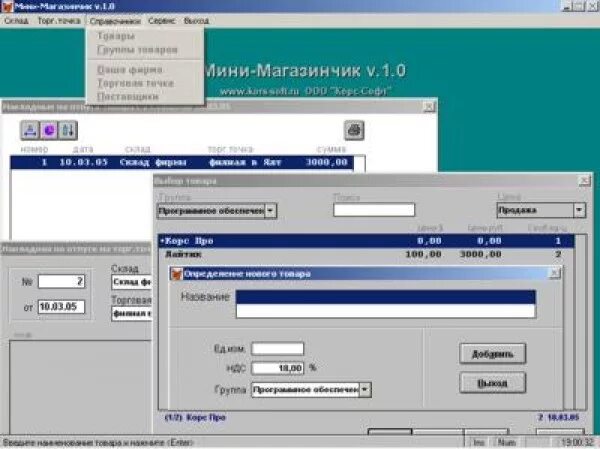This screenshot has width=600, height=449.
Task: Close the Определение нового товара dialog
Action: (554, 273)
